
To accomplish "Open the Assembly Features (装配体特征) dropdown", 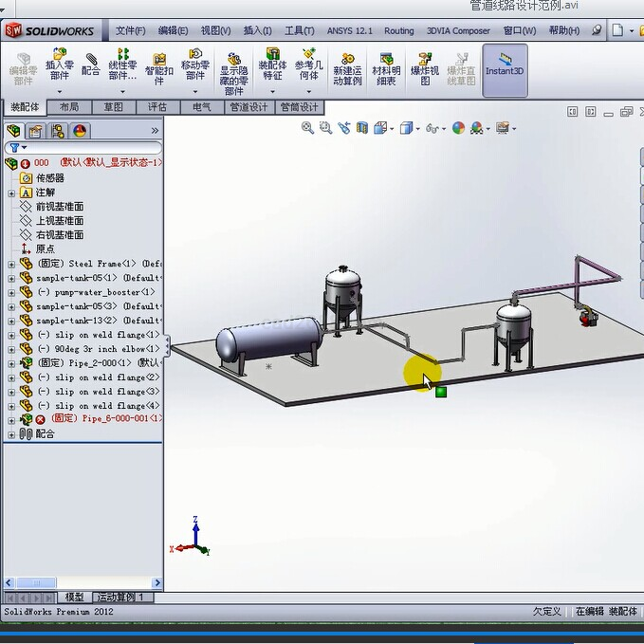I will [272, 68].
